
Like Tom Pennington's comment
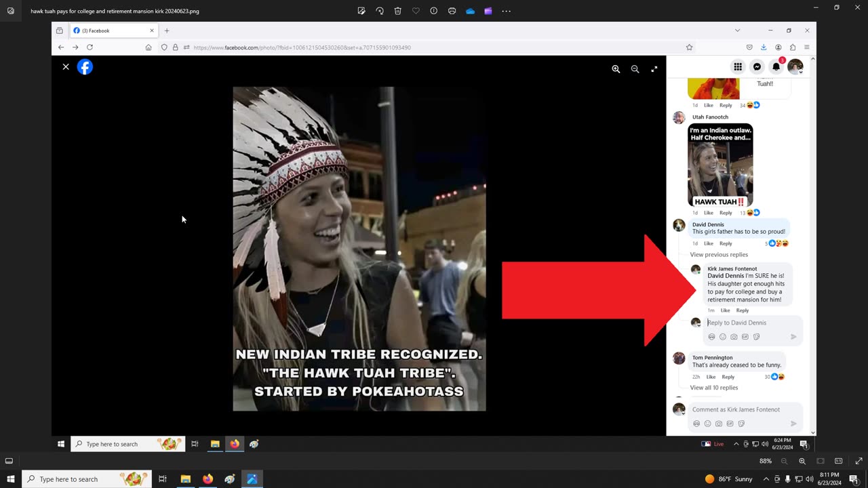point(711,377)
